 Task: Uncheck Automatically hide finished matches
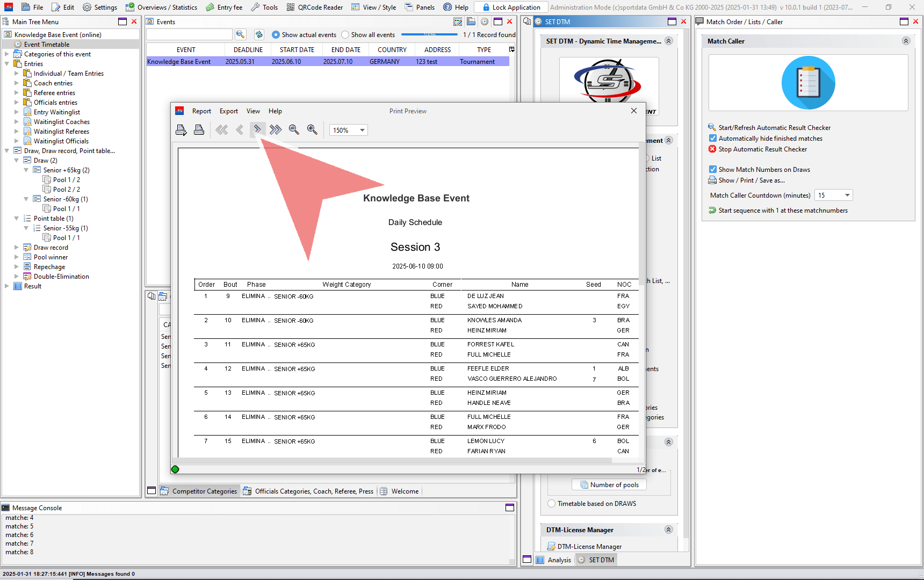coord(713,139)
